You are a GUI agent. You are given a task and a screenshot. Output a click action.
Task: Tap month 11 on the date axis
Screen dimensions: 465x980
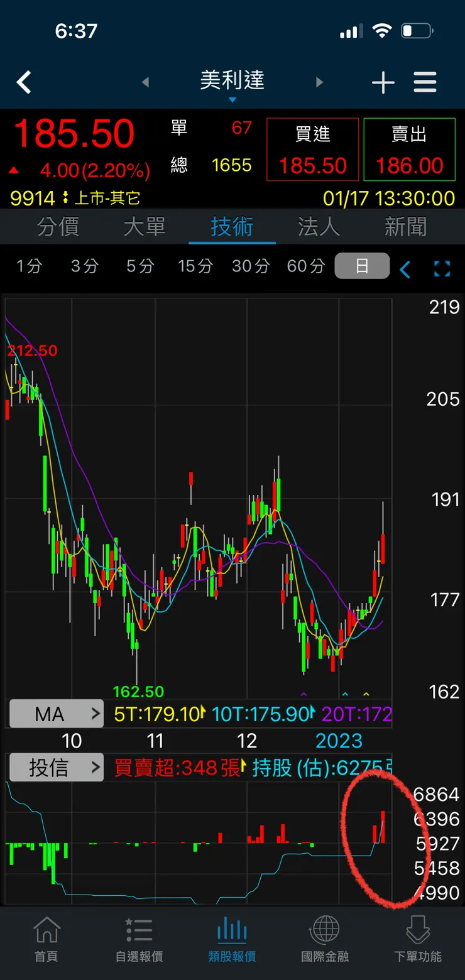point(155,741)
